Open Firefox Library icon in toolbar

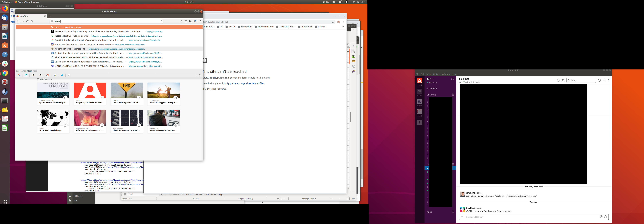181,21
